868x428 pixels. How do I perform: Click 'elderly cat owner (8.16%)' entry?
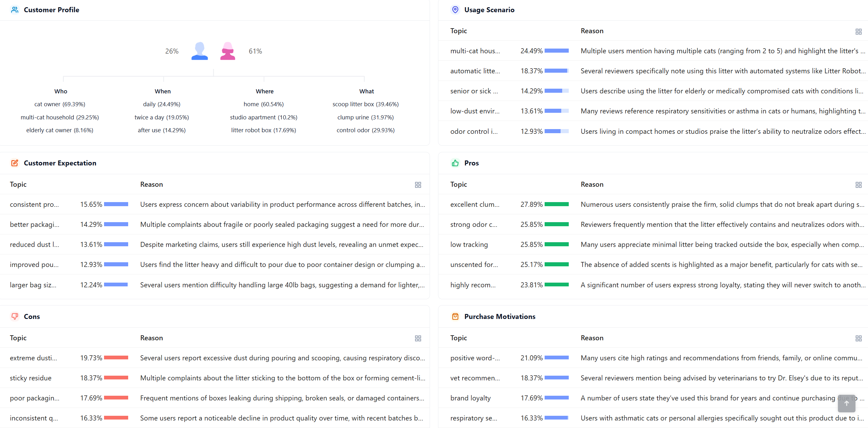60,130
